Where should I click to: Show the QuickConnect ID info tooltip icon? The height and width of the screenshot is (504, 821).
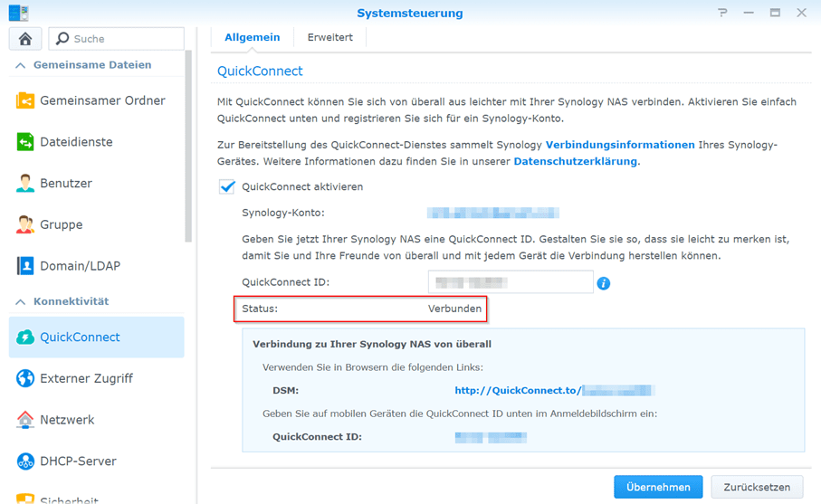tap(603, 283)
